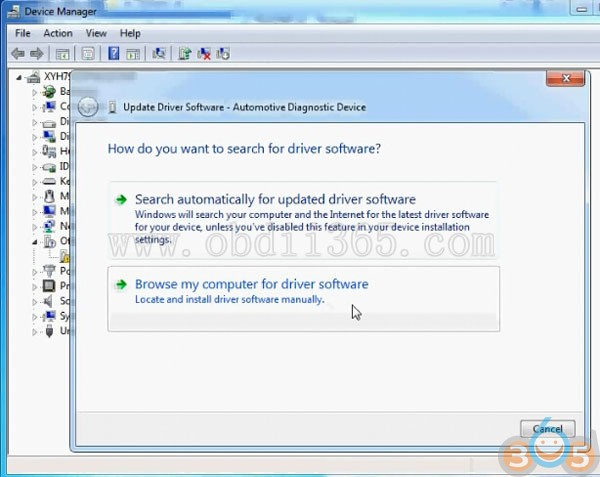
Task: Open the Action menu
Action: coord(58,33)
